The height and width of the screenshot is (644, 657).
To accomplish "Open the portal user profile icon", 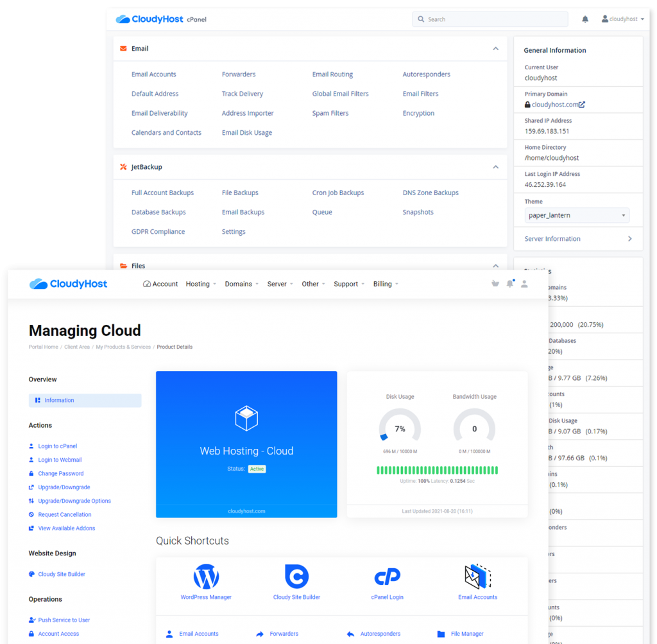I will pyautogui.click(x=524, y=284).
